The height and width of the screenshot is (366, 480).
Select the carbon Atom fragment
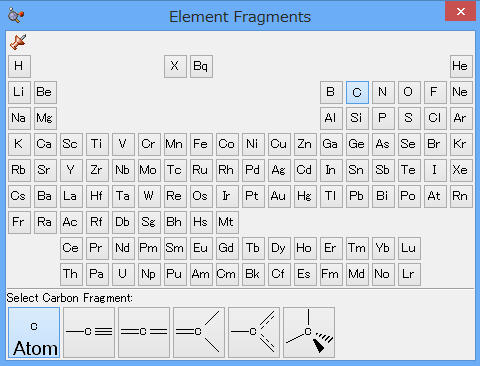(x=34, y=332)
